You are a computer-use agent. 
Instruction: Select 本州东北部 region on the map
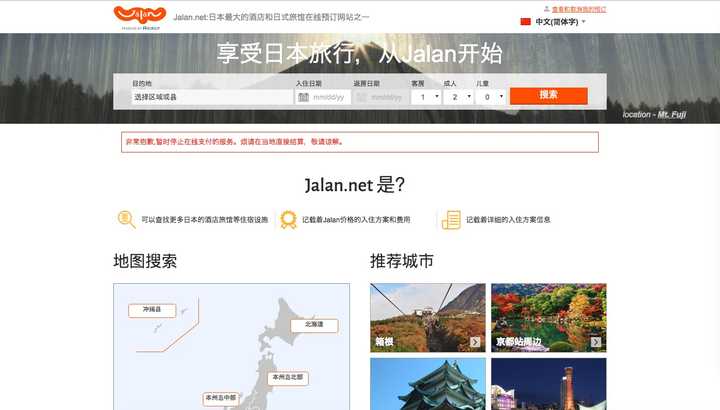click(288, 378)
